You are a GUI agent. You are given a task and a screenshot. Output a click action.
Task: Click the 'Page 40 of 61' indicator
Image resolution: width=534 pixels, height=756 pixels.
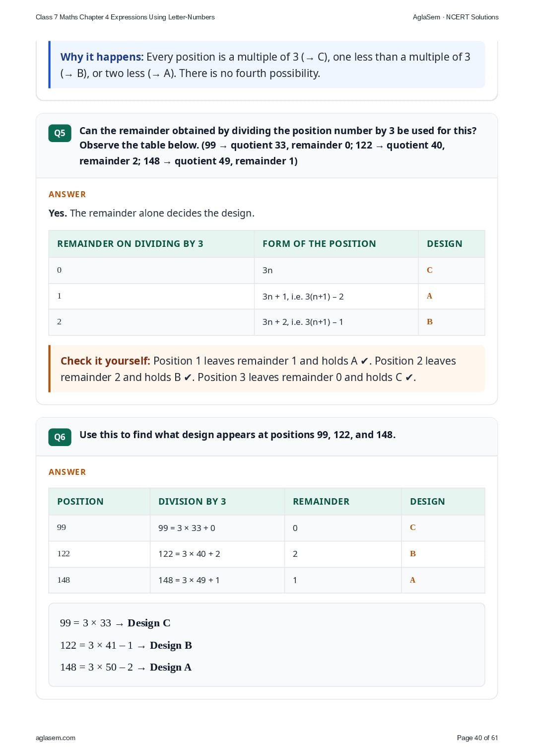tap(477, 738)
